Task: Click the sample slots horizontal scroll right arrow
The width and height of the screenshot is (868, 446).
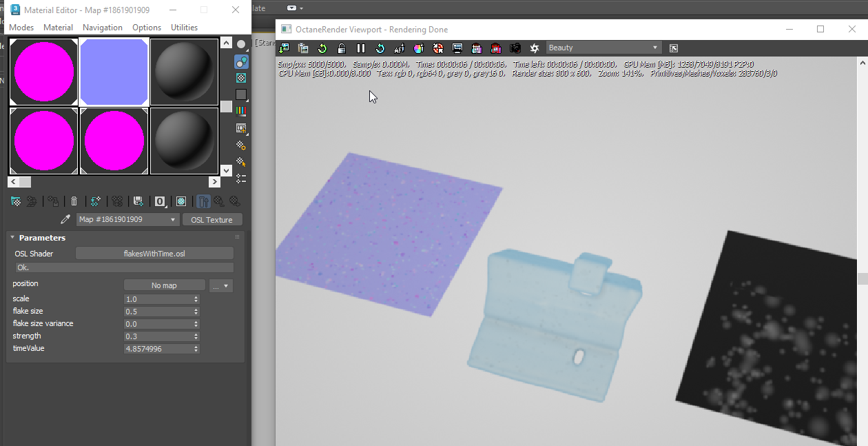Action: (x=215, y=182)
